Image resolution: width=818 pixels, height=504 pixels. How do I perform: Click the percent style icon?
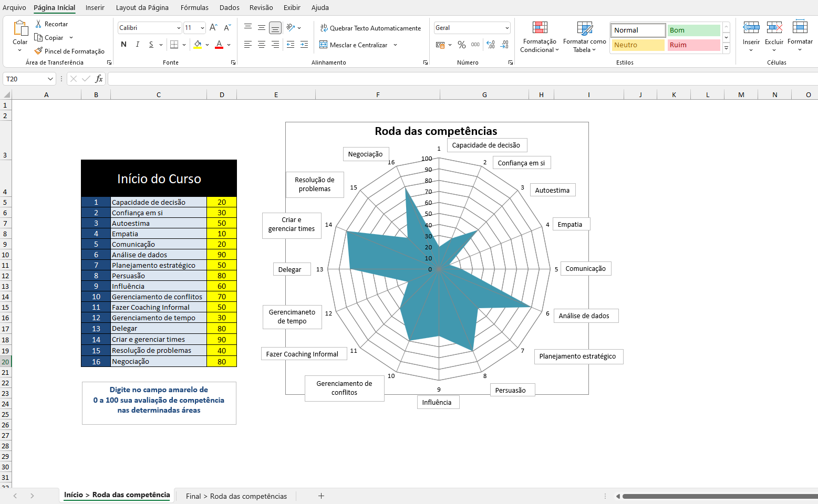tap(461, 45)
